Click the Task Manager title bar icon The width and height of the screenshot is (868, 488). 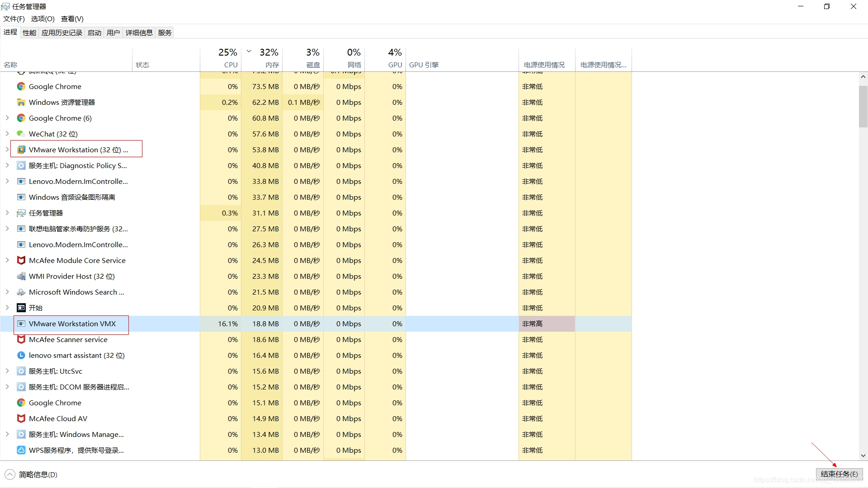coord(5,6)
